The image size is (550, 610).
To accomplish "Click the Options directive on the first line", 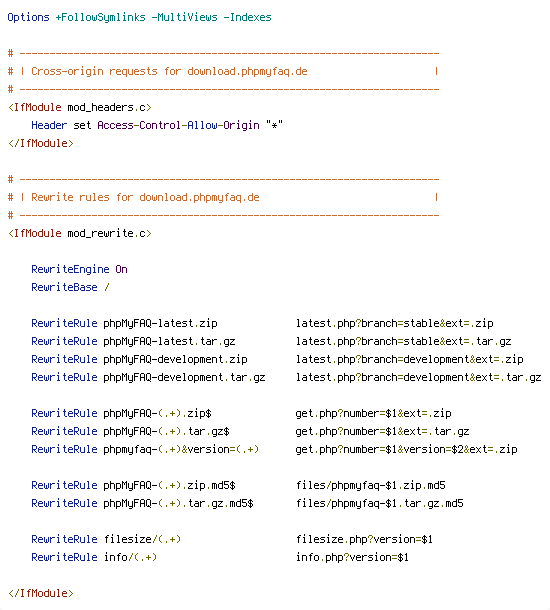I will click(28, 18).
